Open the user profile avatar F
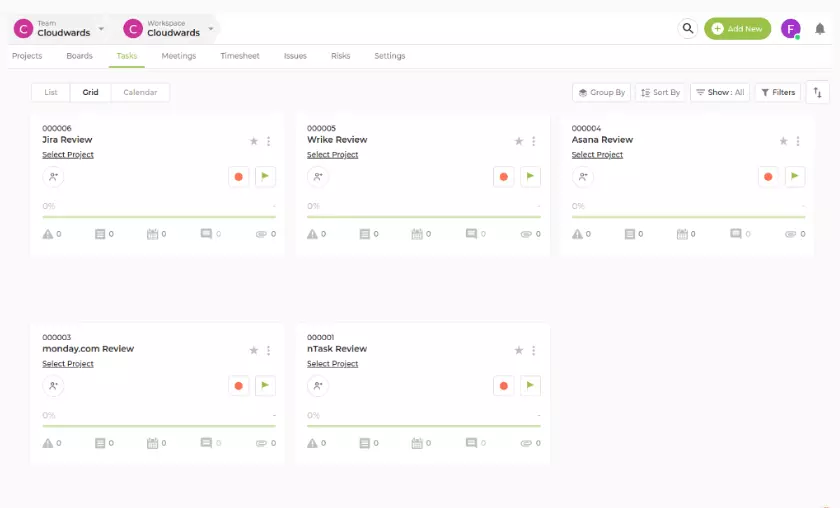Image resolution: width=840 pixels, height=508 pixels. click(x=791, y=29)
